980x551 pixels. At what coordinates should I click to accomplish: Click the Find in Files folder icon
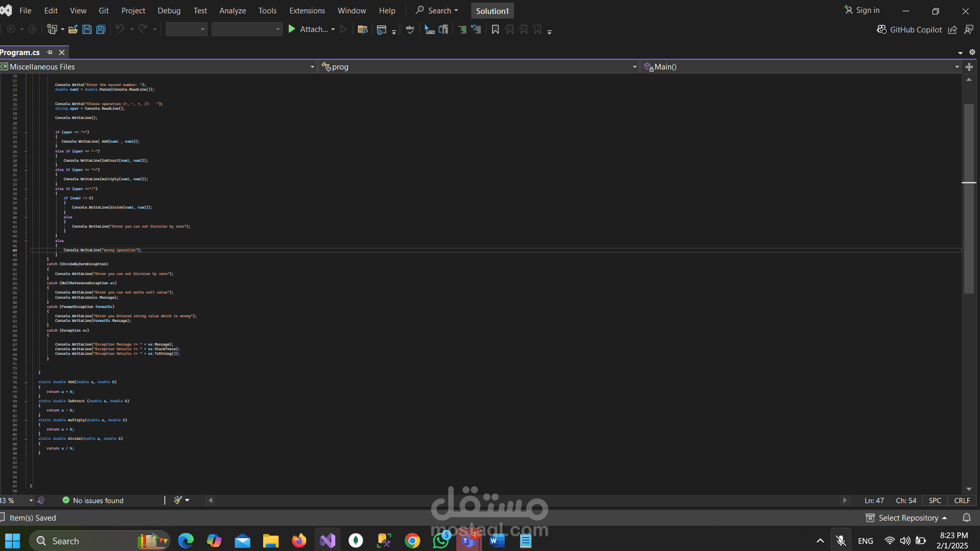(363, 29)
